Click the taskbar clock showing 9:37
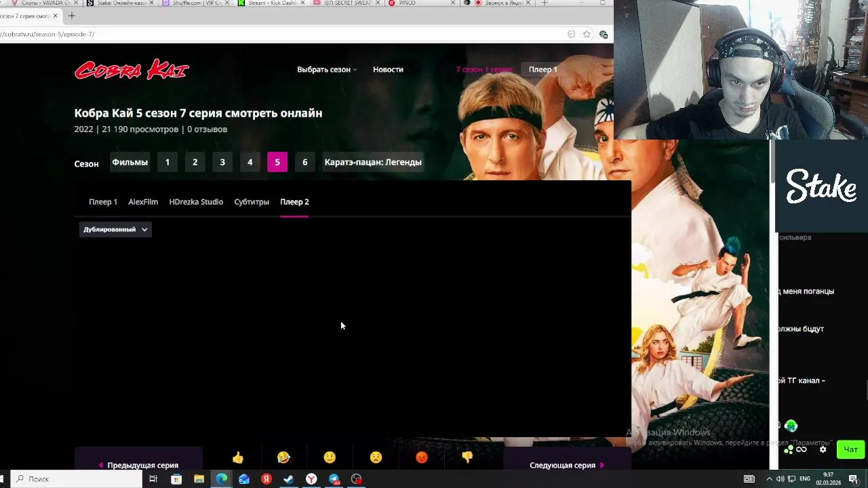 coord(828,479)
